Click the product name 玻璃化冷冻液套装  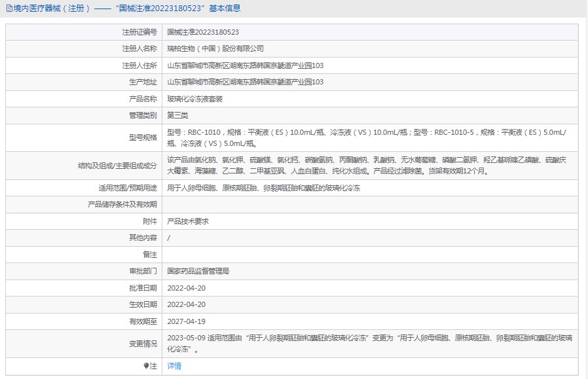194,99
